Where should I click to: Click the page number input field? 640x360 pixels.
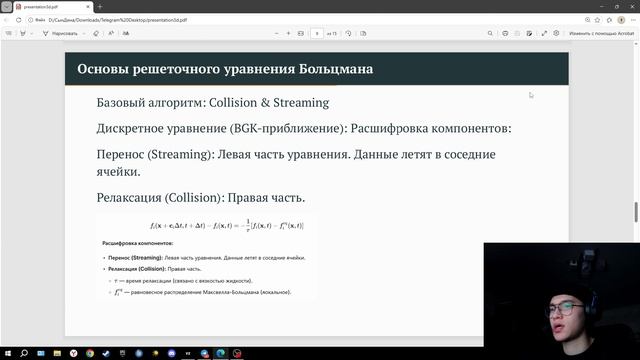(x=317, y=33)
